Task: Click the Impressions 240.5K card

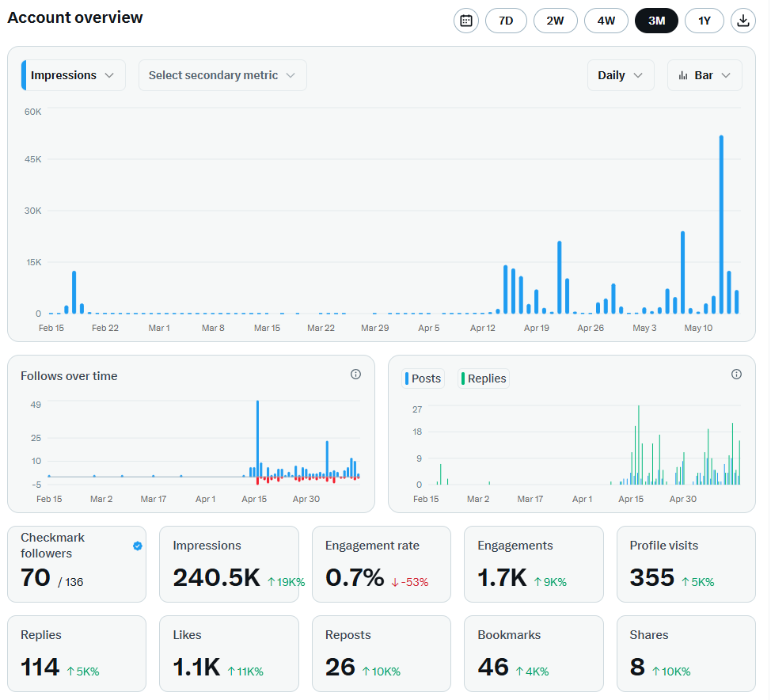Action: point(229,564)
